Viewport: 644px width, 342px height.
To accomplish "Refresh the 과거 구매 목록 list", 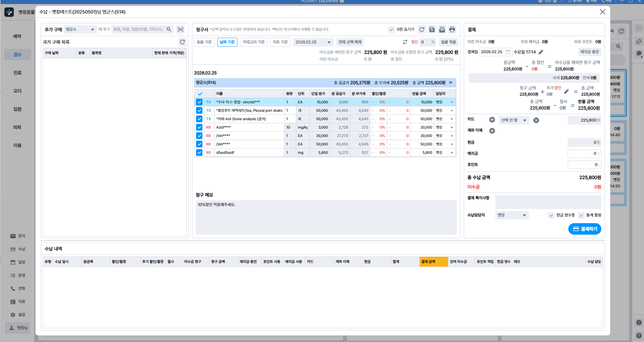I will (x=182, y=42).
